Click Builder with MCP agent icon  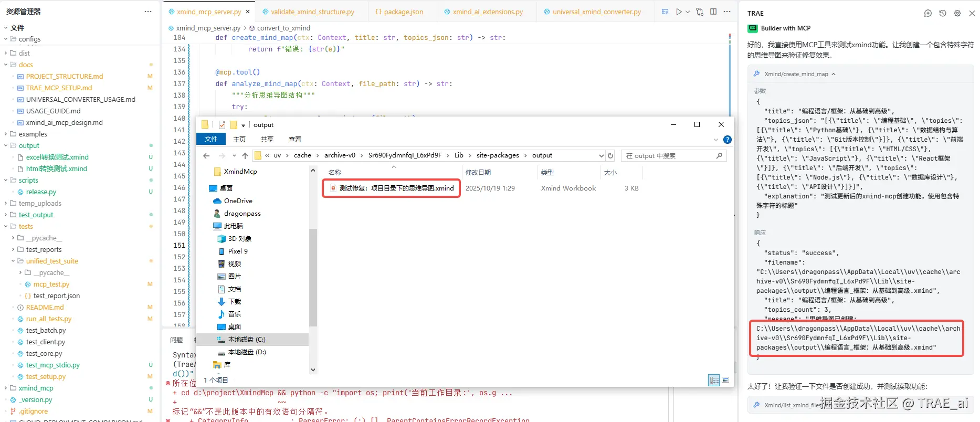(753, 28)
